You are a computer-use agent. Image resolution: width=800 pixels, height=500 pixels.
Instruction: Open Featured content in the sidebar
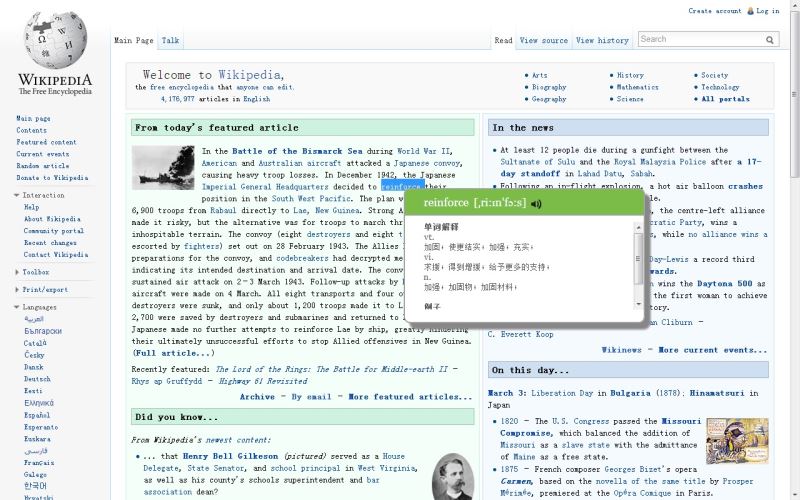46,142
